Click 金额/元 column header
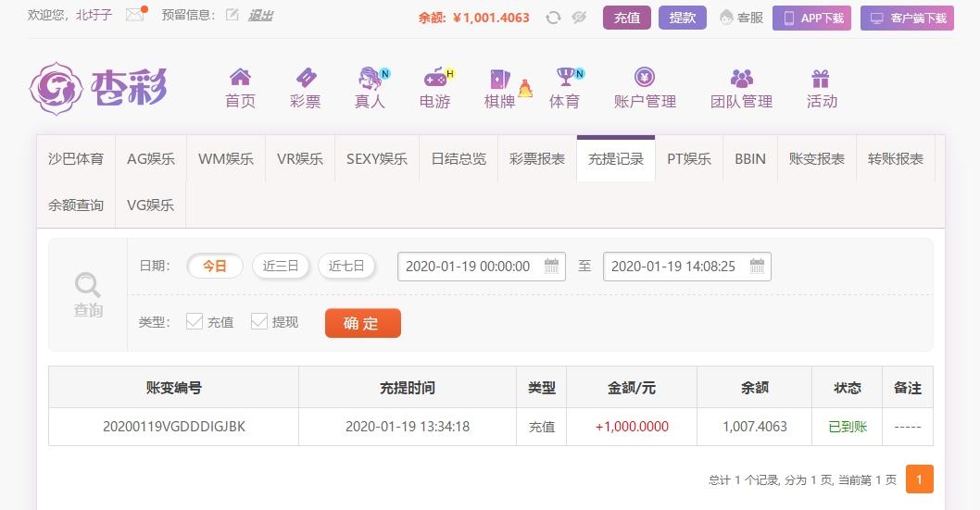This screenshot has width=980, height=510. click(x=632, y=388)
